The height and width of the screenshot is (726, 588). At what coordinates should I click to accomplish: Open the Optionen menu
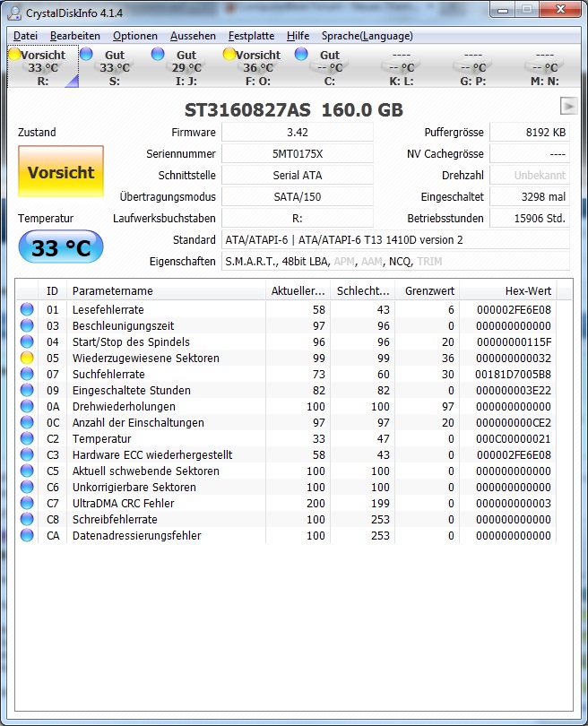pyautogui.click(x=135, y=36)
